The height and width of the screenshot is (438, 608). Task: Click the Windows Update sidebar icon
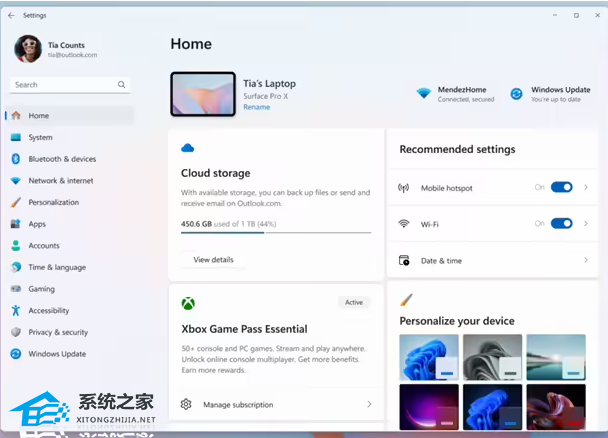[x=16, y=354]
